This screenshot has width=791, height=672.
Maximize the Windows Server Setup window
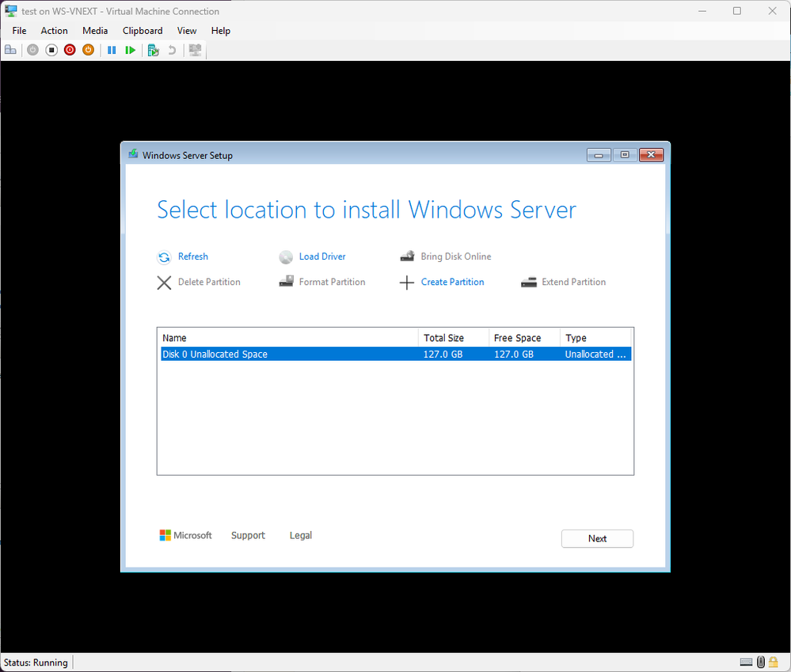click(x=625, y=155)
